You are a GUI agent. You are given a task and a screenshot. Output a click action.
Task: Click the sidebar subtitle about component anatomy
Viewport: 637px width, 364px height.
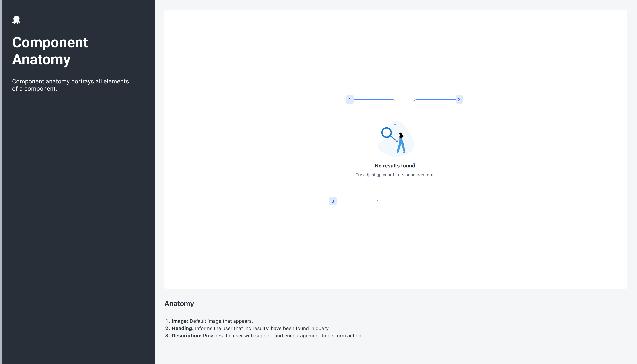(x=70, y=85)
